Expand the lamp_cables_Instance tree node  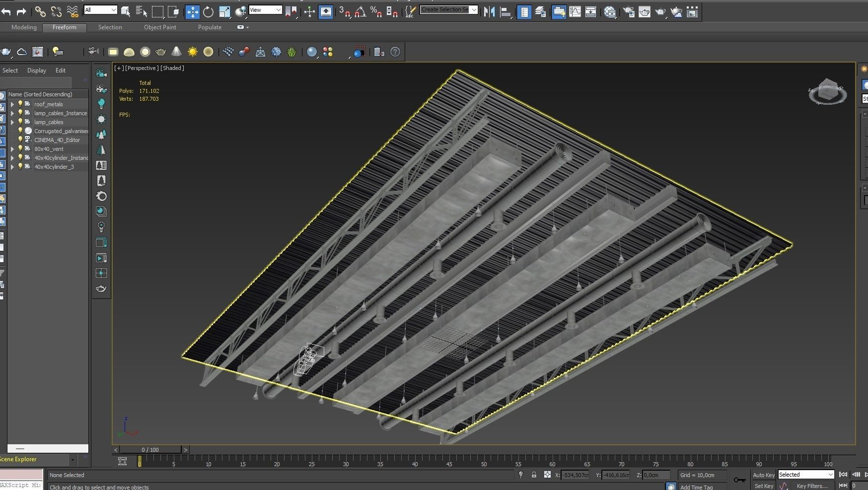pyautogui.click(x=12, y=113)
